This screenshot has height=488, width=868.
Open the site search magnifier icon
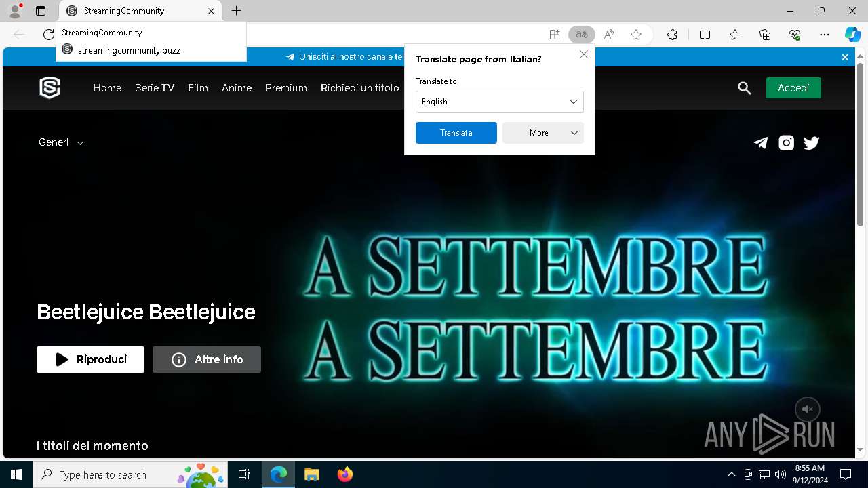(x=745, y=88)
